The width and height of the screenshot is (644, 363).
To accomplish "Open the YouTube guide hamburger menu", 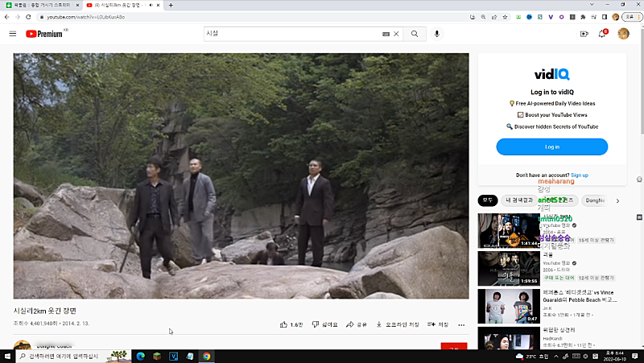I will click(13, 34).
